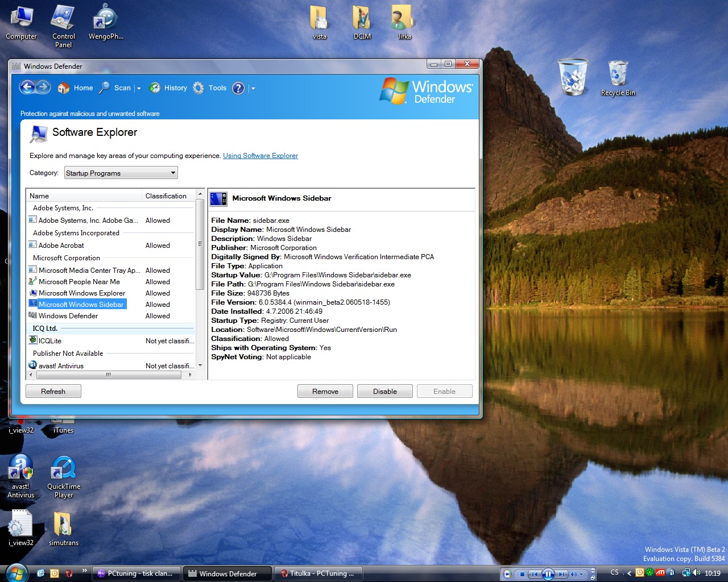
Task: Click the ICQ Ltd. group header
Action: click(x=111, y=329)
